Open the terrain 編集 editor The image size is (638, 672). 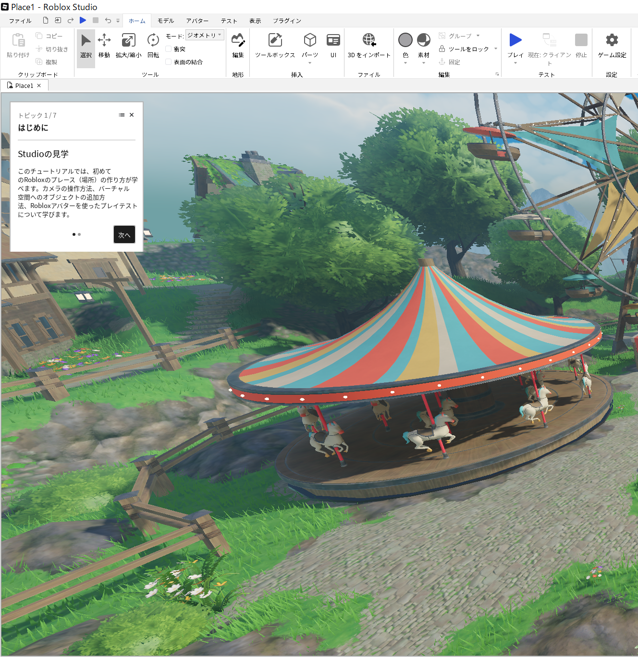click(x=238, y=47)
